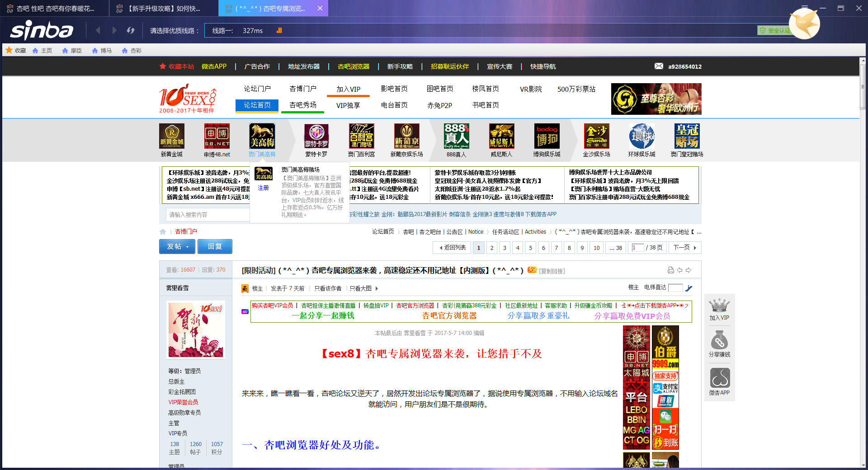
Task: Click the 新黄金城 casino icon
Action: pyautogui.click(x=172, y=136)
